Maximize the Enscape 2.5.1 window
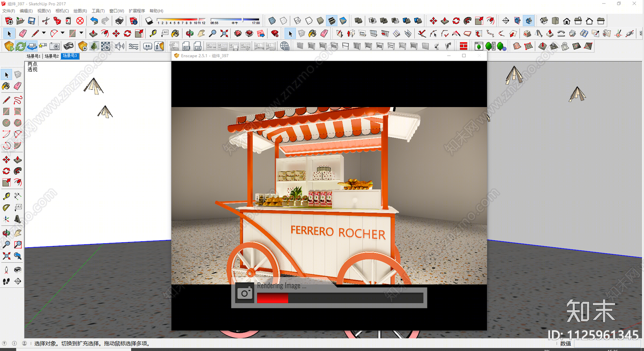 [464, 56]
